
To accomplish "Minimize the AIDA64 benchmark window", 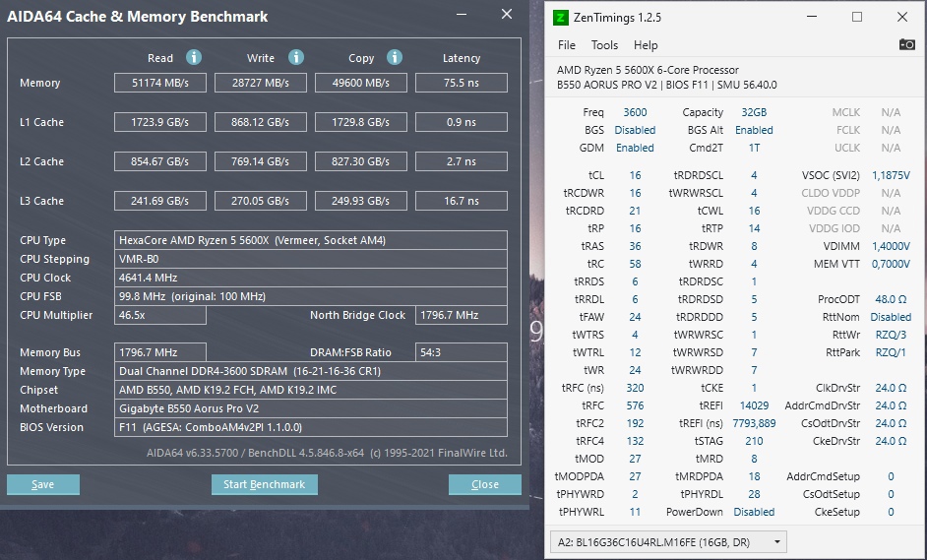I will (x=462, y=14).
